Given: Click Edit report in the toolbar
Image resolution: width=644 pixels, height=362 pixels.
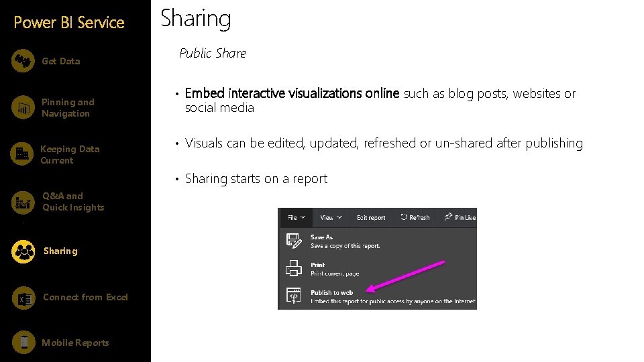Looking at the screenshot, I should [371, 217].
